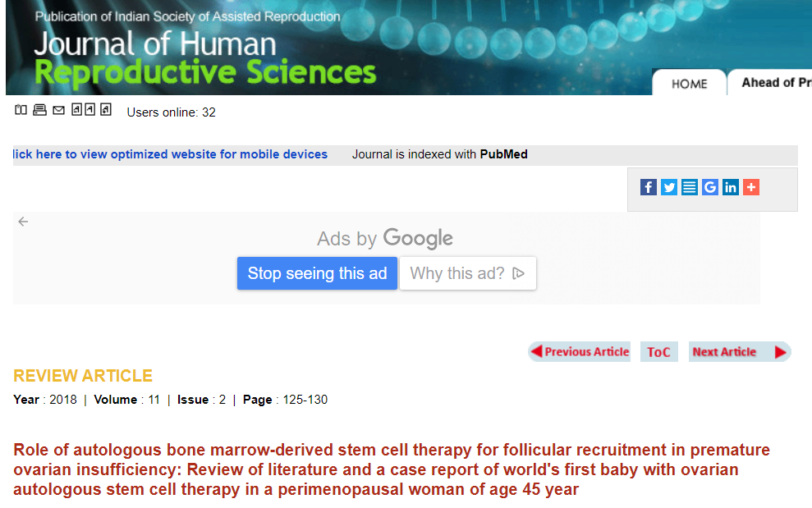Image resolution: width=812 pixels, height=508 pixels.
Task: Click the decrease font size icon
Action: (76, 109)
